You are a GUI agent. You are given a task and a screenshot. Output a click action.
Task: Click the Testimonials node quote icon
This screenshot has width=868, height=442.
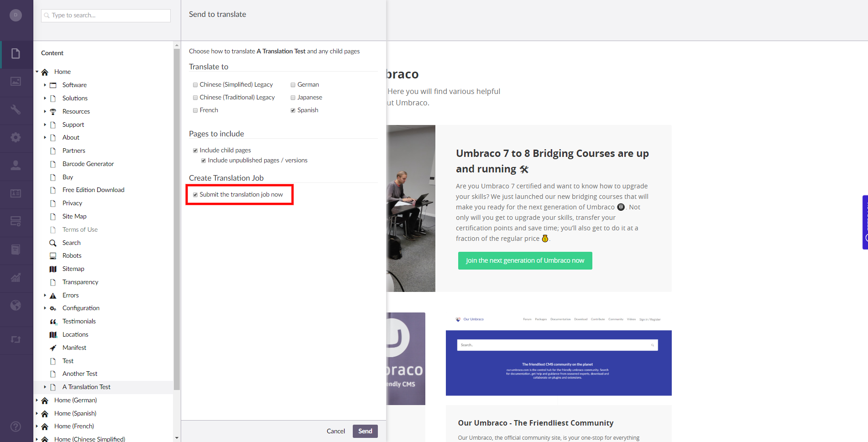pyautogui.click(x=53, y=322)
